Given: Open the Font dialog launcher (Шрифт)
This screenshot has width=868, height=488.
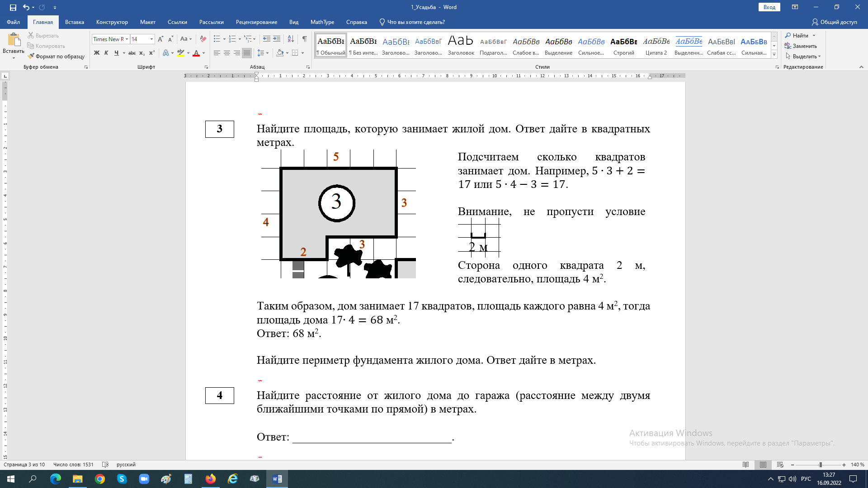Looking at the screenshot, I should [x=207, y=67].
